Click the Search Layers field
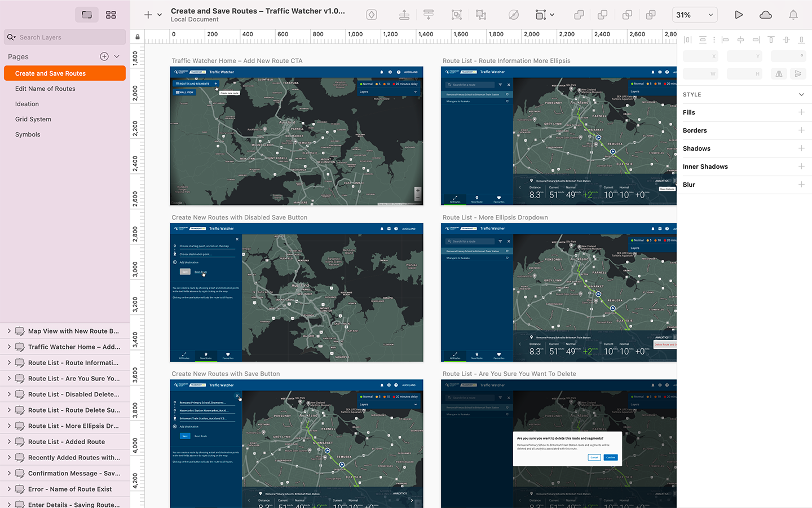The image size is (812, 508). click(x=65, y=37)
